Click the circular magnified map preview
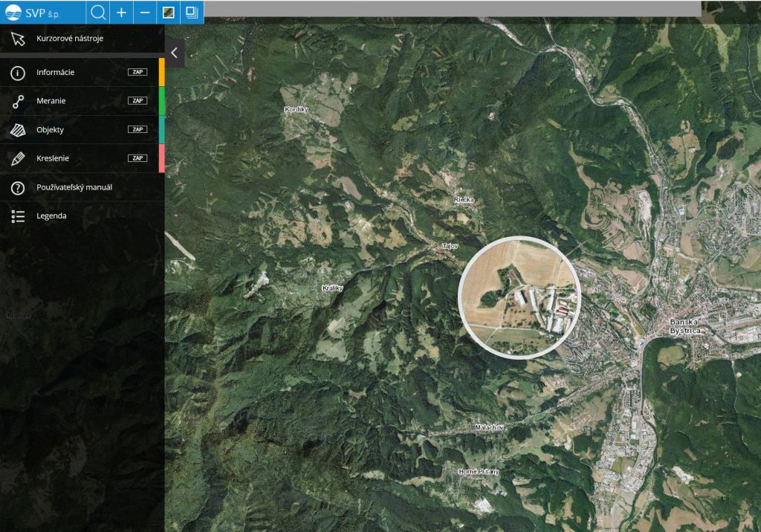 tap(519, 297)
